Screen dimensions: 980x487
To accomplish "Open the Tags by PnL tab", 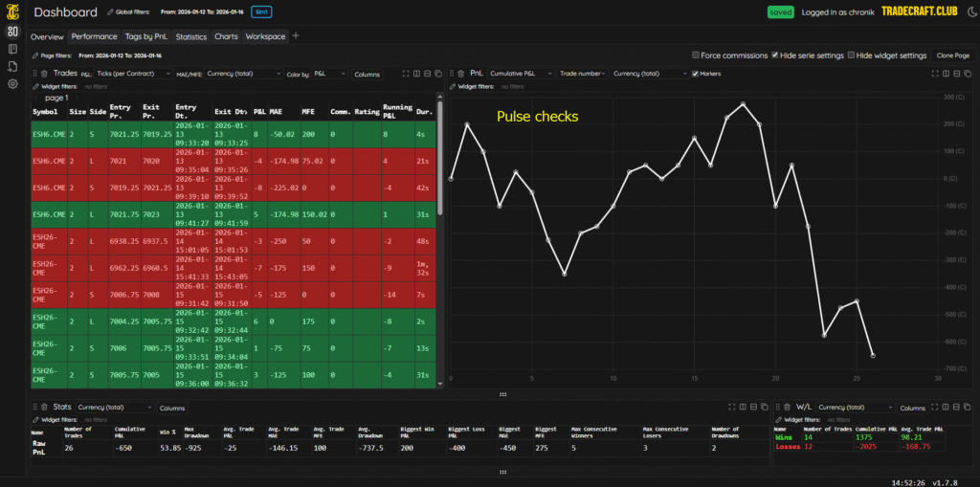I will 147,36.
